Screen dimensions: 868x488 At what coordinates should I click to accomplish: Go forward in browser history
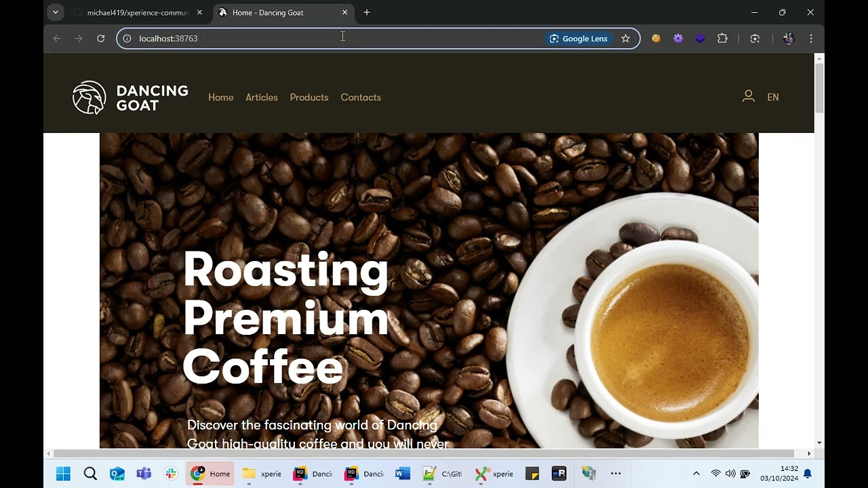pos(79,39)
